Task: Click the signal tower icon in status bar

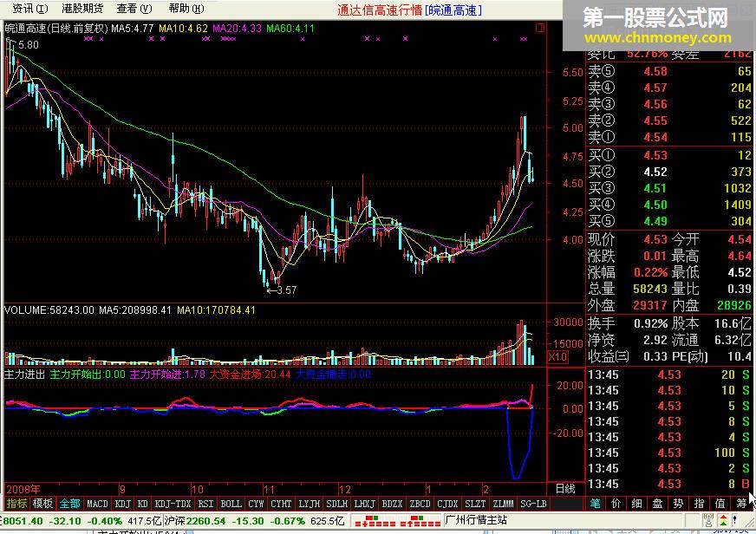Action: coord(709,520)
